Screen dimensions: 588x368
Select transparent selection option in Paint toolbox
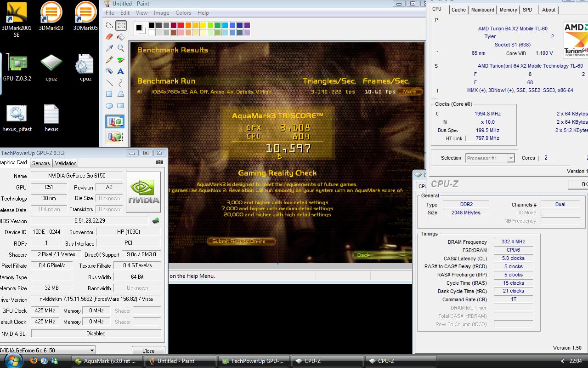pyautogui.click(x=115, y=137)
